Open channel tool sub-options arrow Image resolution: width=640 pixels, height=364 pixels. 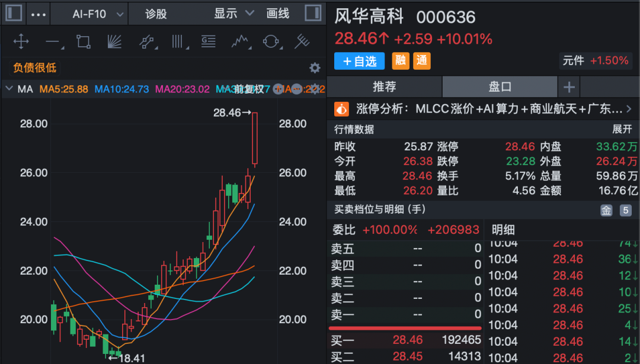(x=156, y=49)
